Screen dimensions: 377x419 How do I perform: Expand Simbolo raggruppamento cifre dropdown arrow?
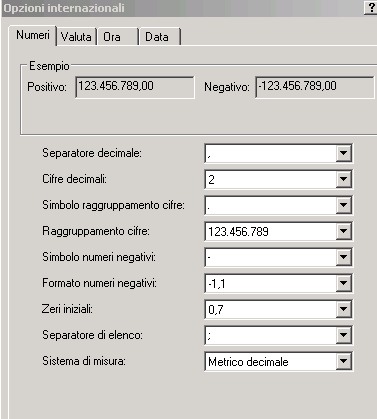pos(343,205)
